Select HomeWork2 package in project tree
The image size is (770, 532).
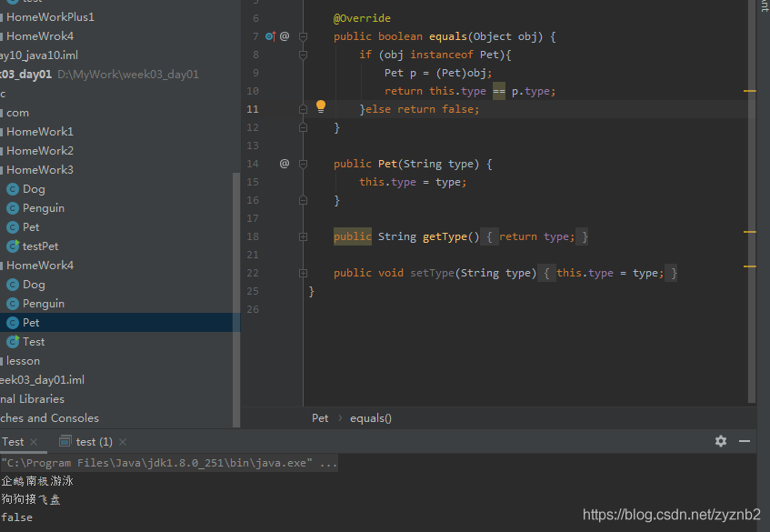point(40,151)
